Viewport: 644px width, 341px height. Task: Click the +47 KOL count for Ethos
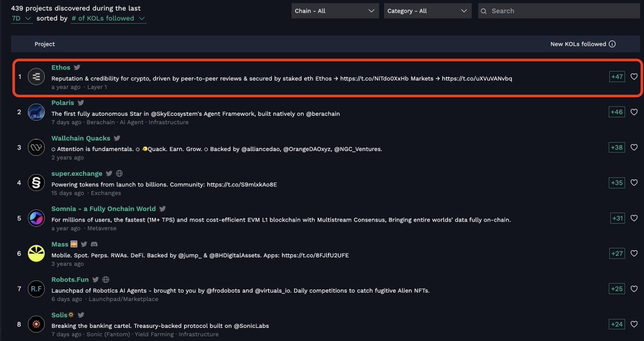[617, 77]
